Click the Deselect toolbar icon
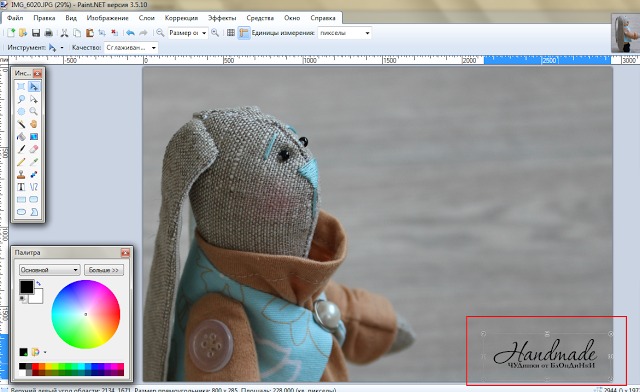The width and height of the screenshot is (640, 392). click(x=115, y=33)
